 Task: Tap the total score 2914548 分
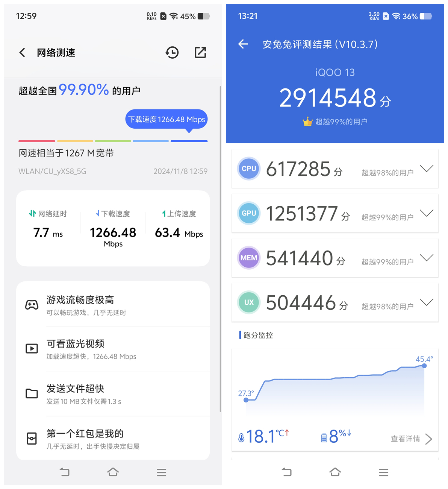(x=335, y=98)
